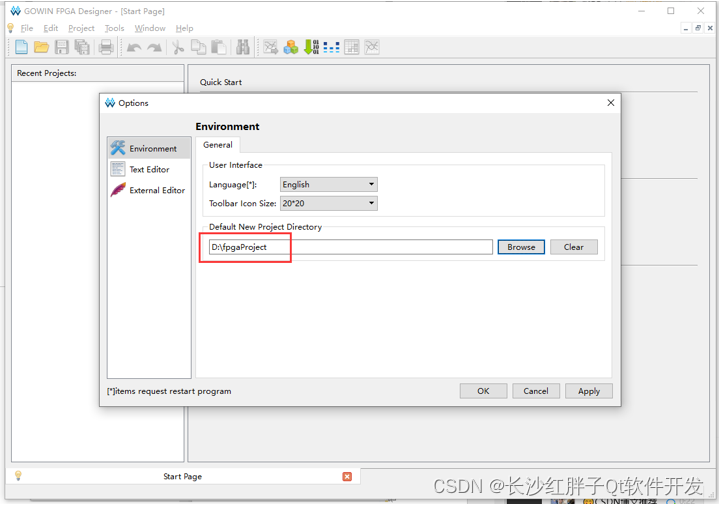
Task: Click the Print toolbar icon
Action: pos(106,47)
